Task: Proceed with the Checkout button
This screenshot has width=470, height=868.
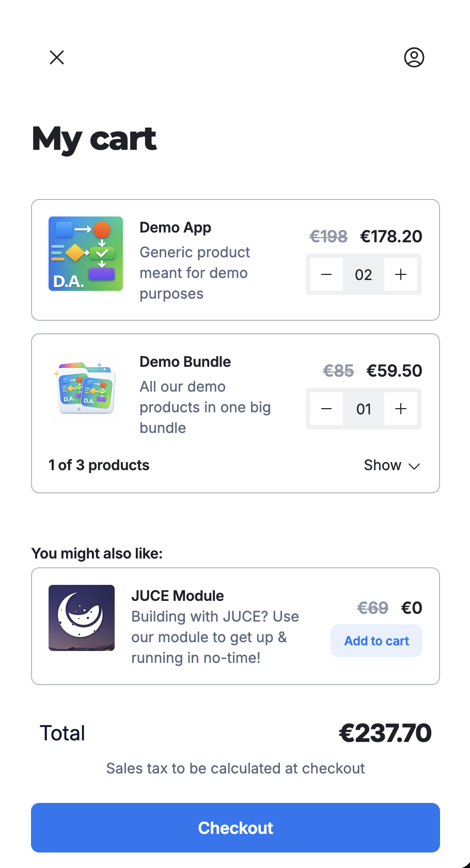Action: [x=236, y=828]
